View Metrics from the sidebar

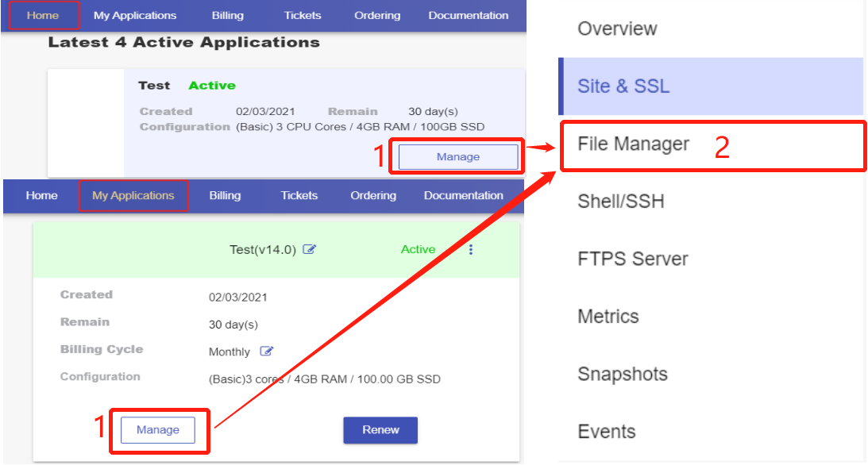608,317
